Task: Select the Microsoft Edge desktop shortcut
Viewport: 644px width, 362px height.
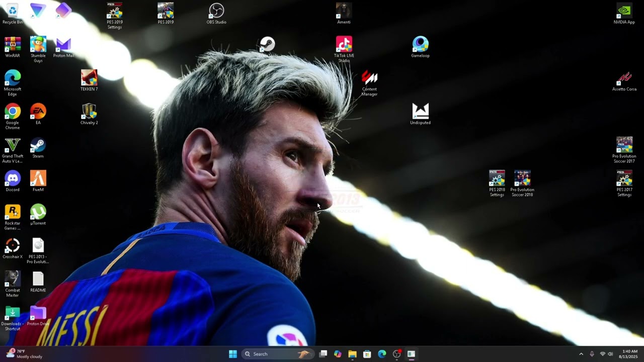Action: pyautogui.click(x=13, y=83)
